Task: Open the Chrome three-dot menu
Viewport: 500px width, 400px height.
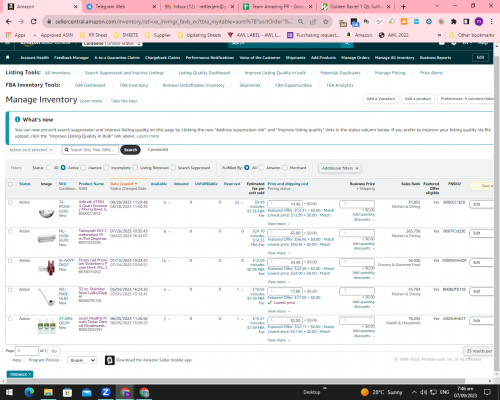Action: coord(491,22)
